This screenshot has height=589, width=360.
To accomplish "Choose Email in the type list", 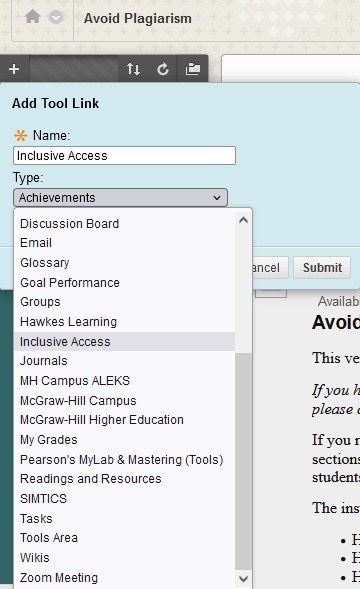I will (124, 243).
